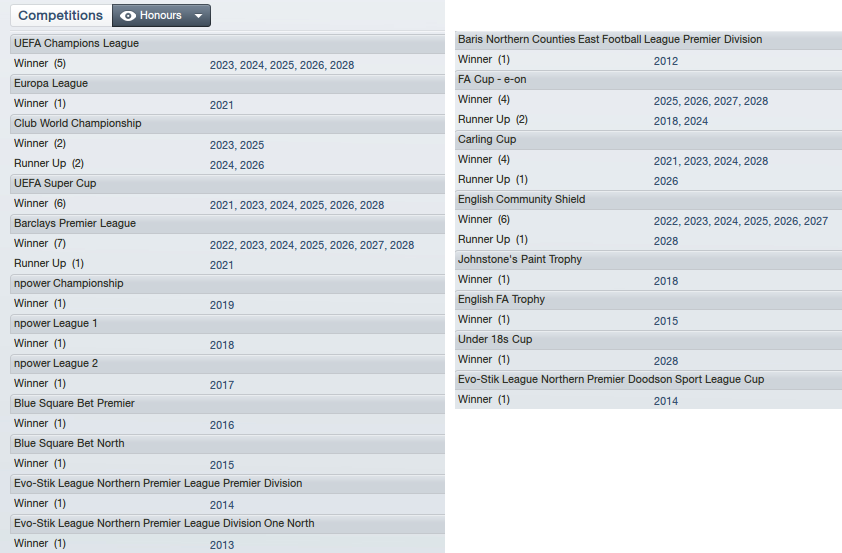This screenshot has width=842, height=553.
Task: Click Europa League winner year 2021
Action: click(x=222, y=105)
